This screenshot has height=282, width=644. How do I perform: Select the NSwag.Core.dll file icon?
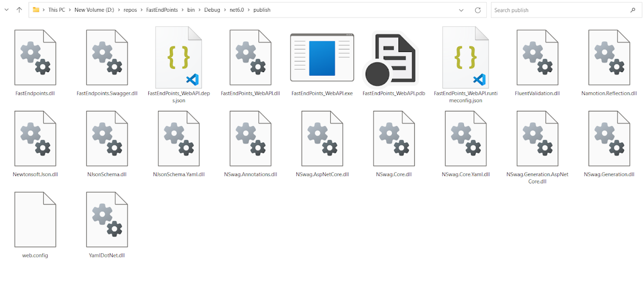[x=394, y=139]
